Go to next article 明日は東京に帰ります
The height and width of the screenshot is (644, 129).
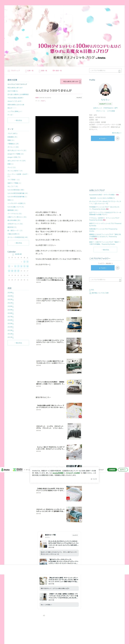(71, 81)
